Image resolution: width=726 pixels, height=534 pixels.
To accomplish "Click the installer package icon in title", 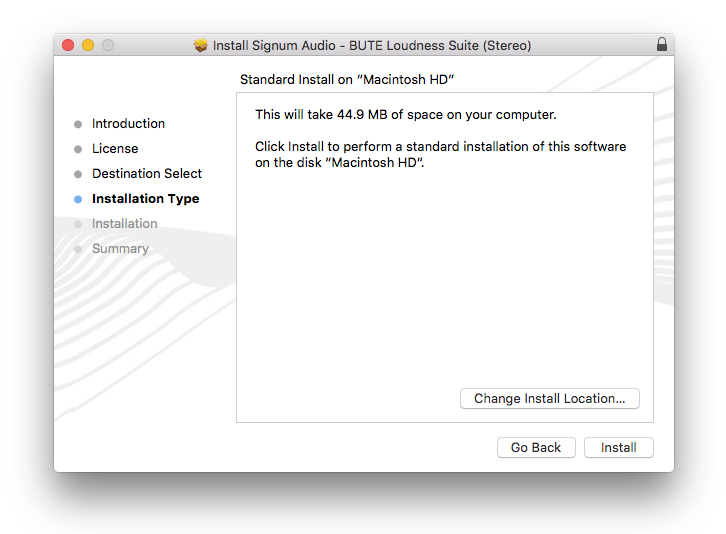I will point(200,45).
